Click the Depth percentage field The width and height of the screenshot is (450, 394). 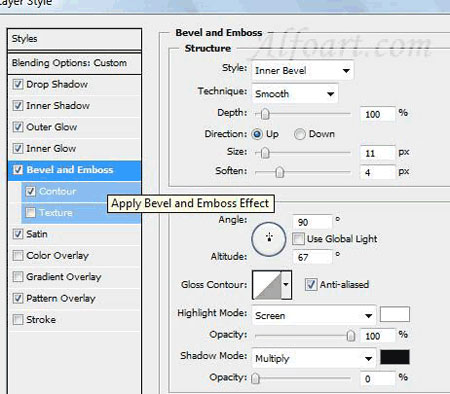[378, 114]
